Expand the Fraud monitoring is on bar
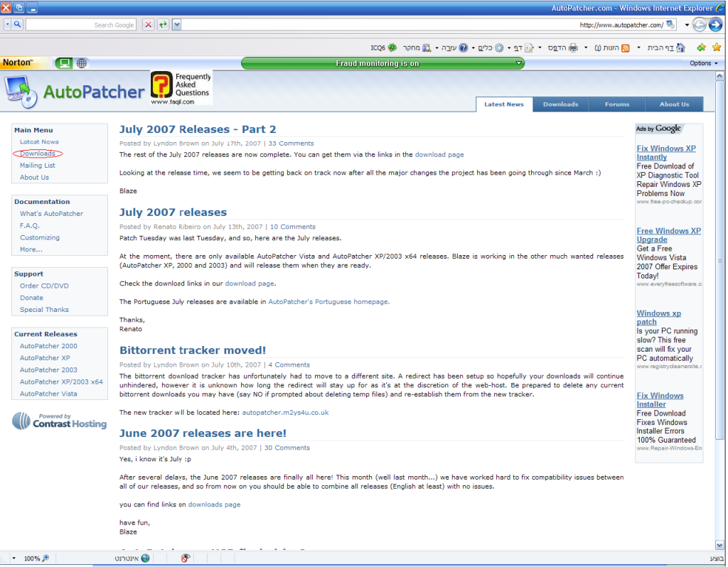 (382, 63)
